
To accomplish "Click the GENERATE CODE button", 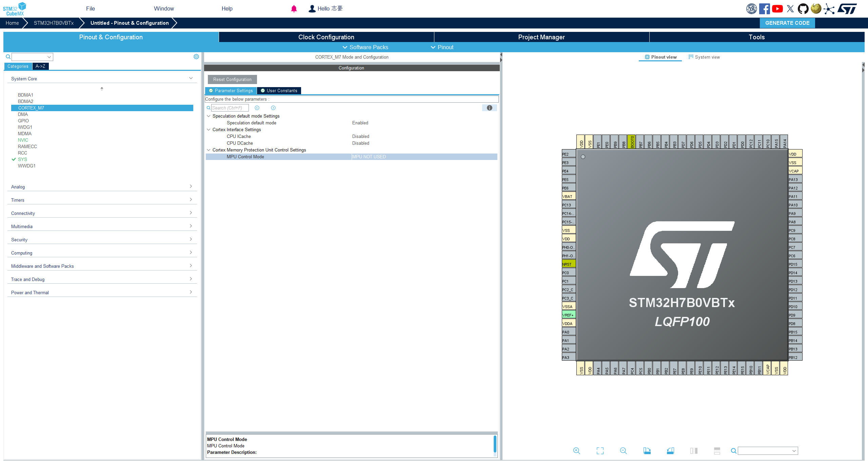I will pyautogui.click(x=787, y=23).
